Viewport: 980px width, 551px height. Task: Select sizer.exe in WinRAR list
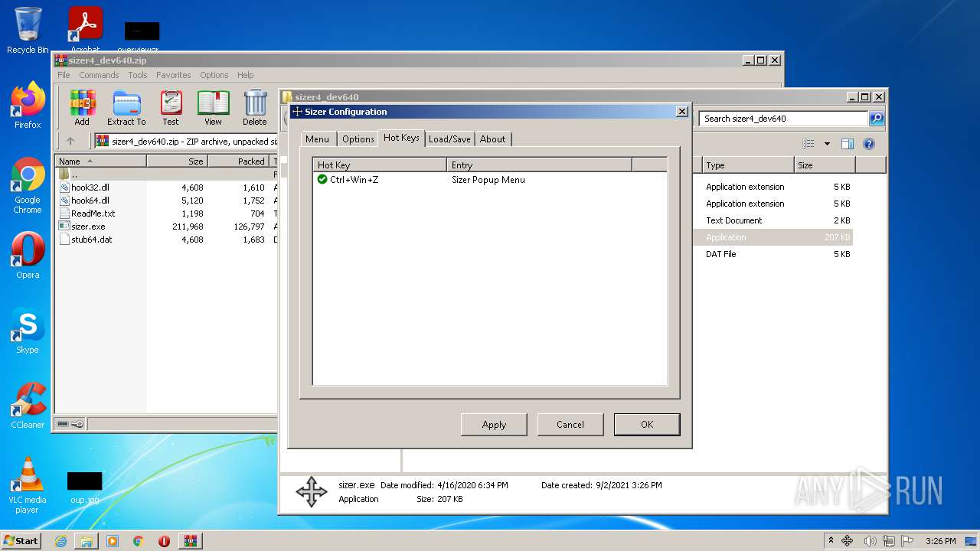[88, 227]
